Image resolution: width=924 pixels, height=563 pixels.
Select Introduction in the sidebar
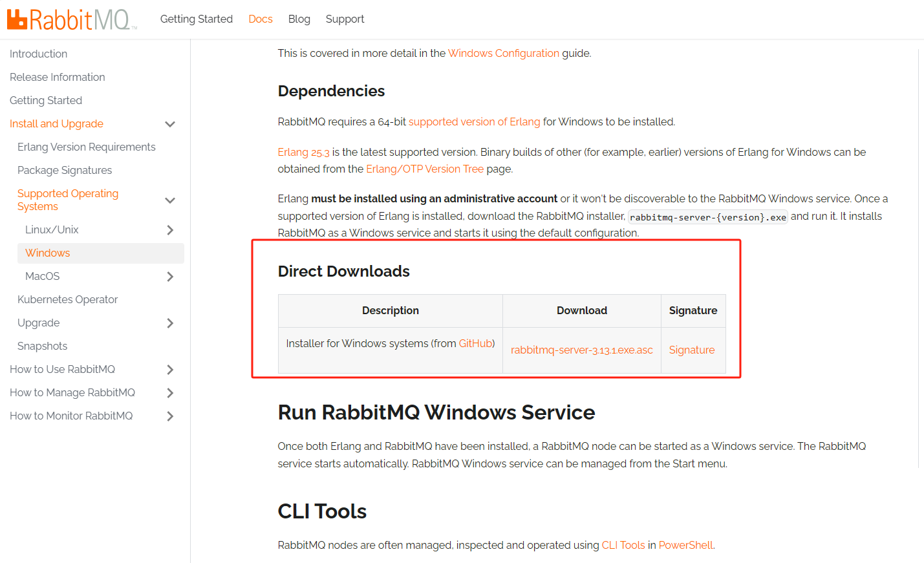39,54
